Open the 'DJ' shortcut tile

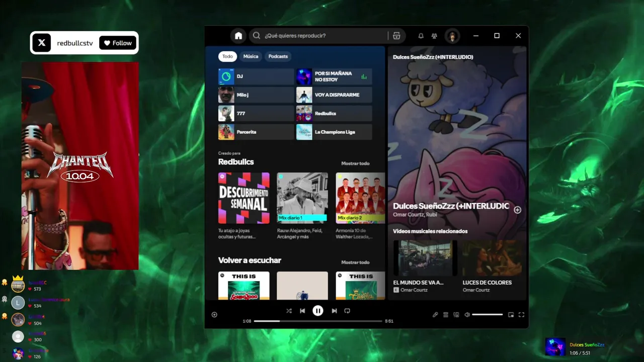click(256, 76)
